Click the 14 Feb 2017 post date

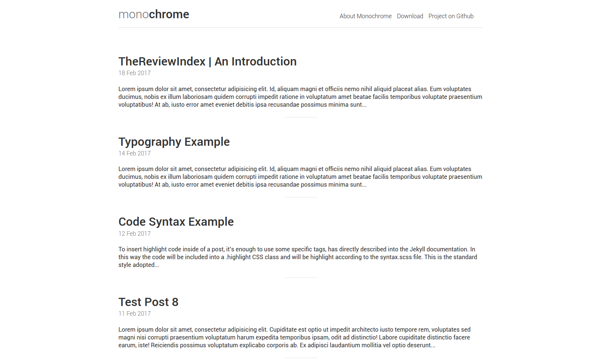point(135,154)
